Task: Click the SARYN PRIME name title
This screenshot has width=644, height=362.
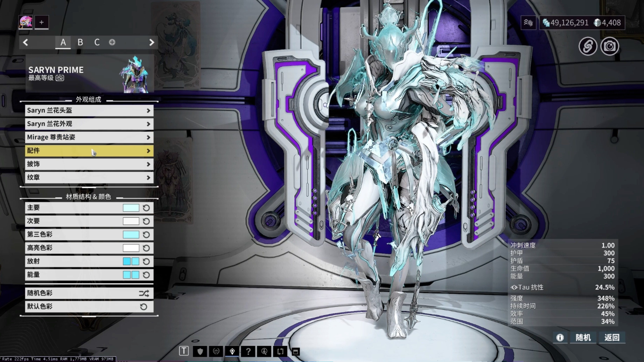Action: click(56, 70)
